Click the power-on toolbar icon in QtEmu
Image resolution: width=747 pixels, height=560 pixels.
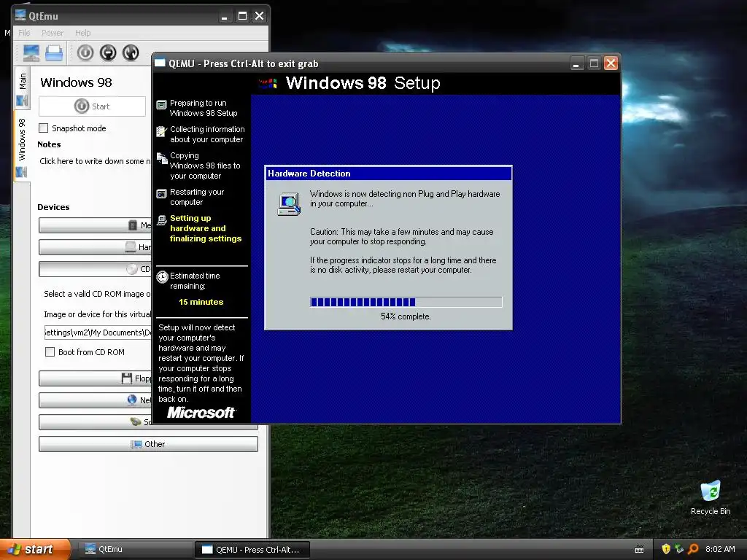coord(85,52)
